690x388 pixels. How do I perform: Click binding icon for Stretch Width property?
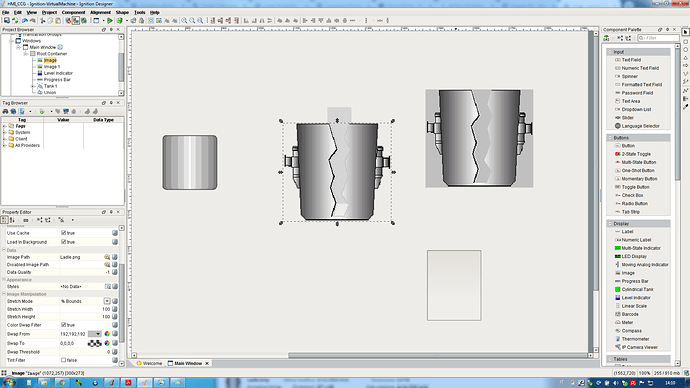[x=115, y=309]
